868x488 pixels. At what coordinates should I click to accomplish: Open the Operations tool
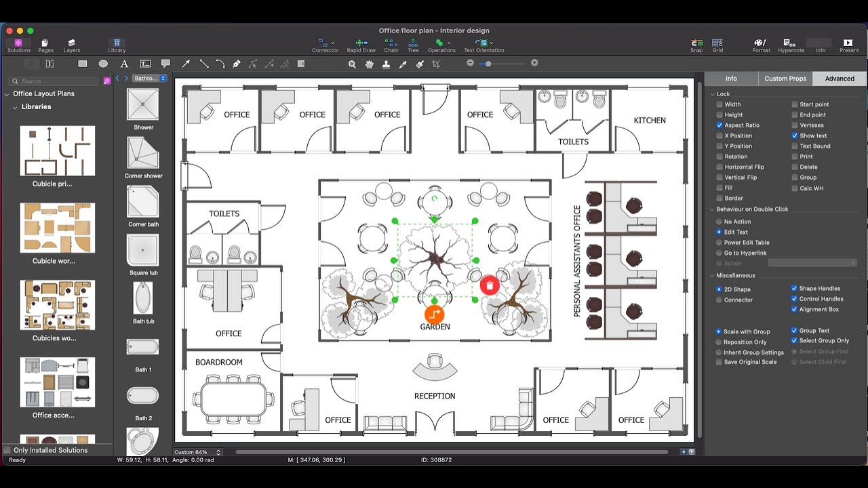441,45
